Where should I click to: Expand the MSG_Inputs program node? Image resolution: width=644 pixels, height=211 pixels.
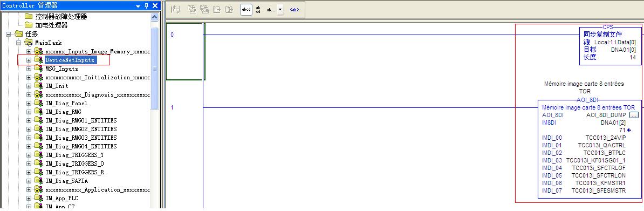[x=29, y=69]
